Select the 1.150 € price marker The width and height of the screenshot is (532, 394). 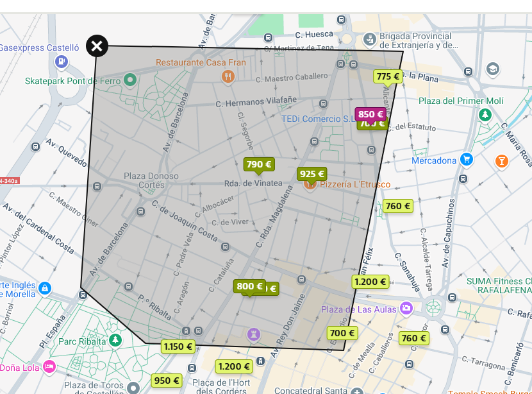pos(178,347)
